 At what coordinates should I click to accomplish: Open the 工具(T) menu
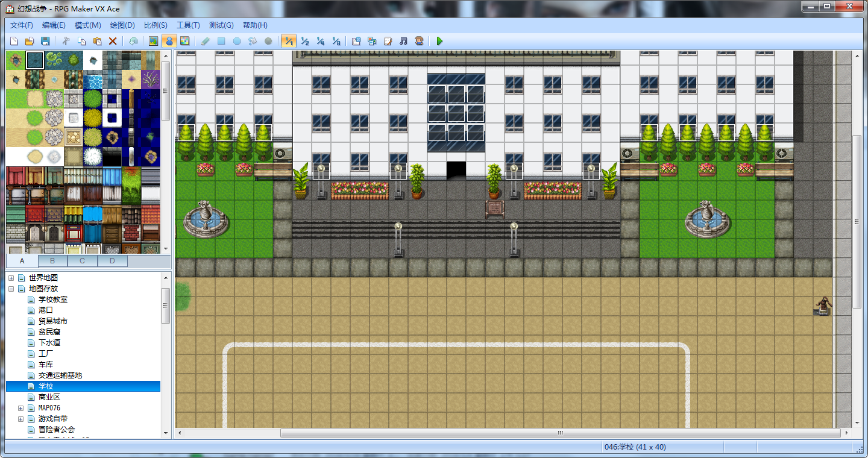click(188, 25)
